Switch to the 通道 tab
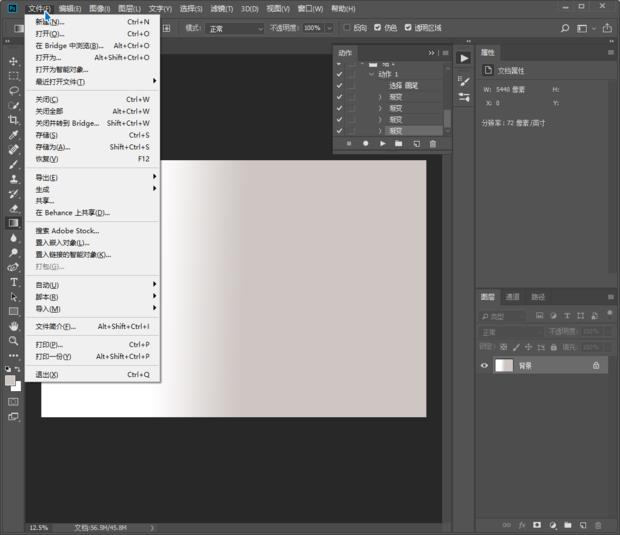Screen dimensions: 620x535 click(x=512, y=297)
